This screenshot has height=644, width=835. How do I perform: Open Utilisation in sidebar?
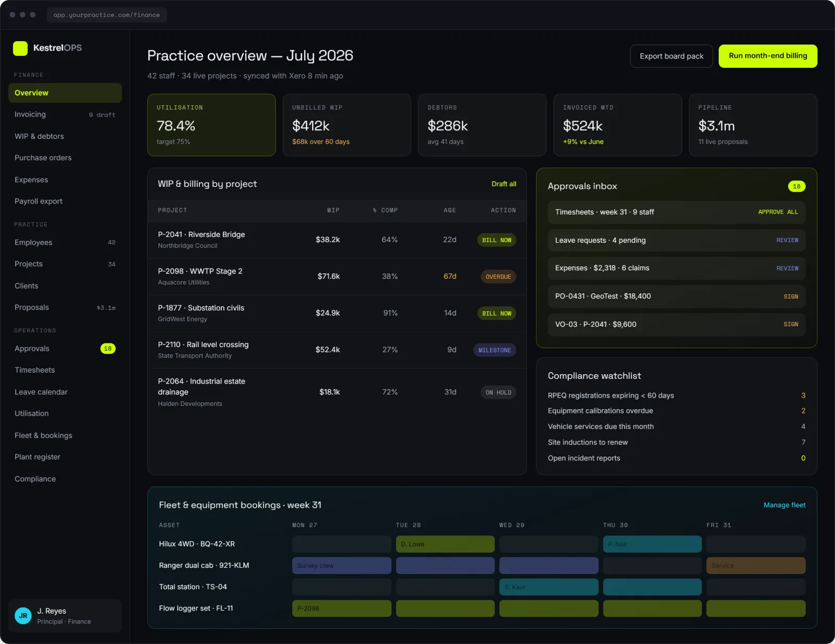tap(65, 413)
